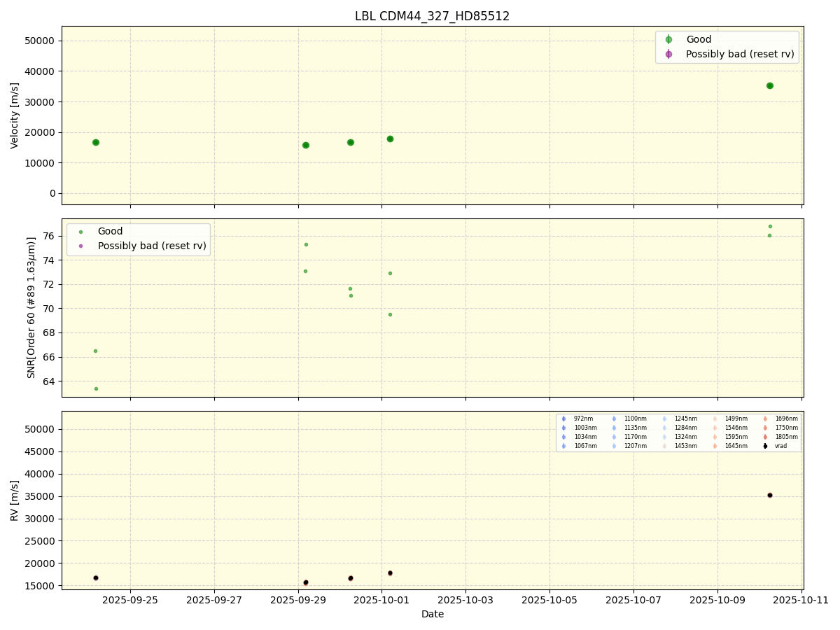Select the 2025-10-05 date tick label
This screenshot has height=630, width=840.
coord(549,600)
